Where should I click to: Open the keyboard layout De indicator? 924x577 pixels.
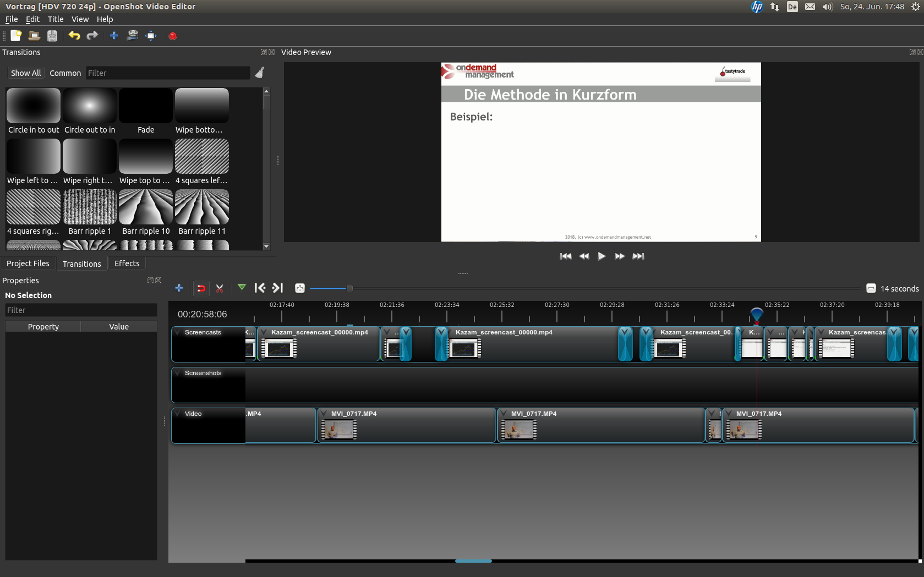click(792, 7)
